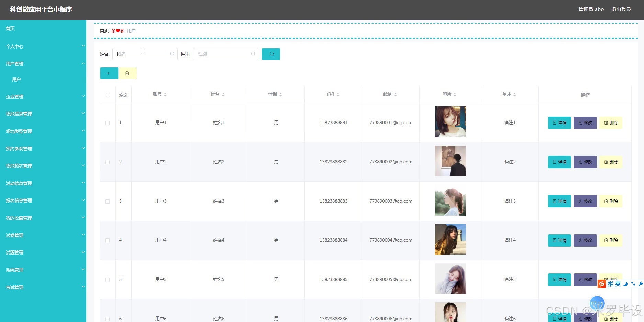This screenshot has height=322, width=644.
Task: Click 修改 for 用户1
Action: pyautogui.click(x=585, y=123)
